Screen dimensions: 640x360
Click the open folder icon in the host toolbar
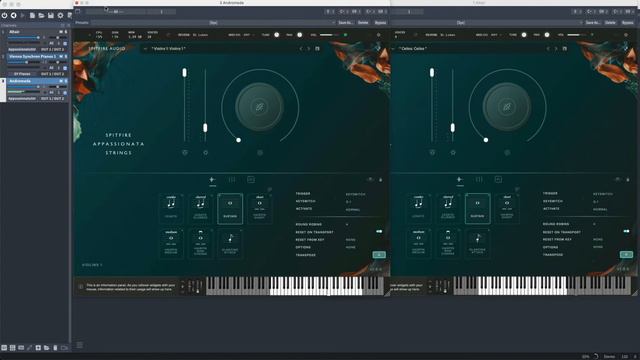point(41,16)
